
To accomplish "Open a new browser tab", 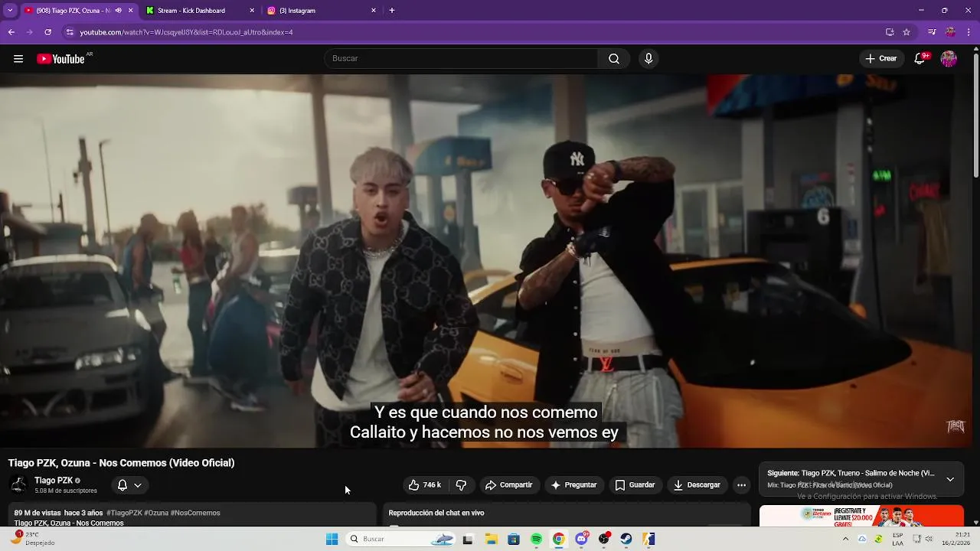I will (392, 11).
